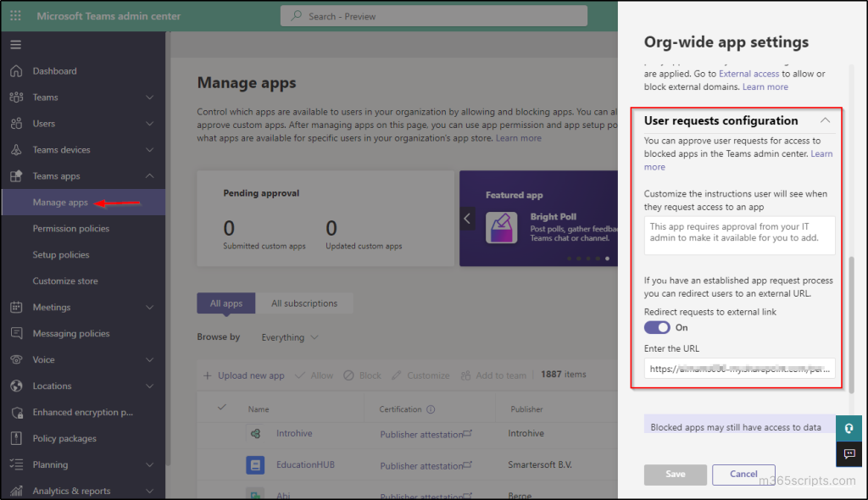This screenshot has width=868, height=500.
Task: Expand the Meetings navigation group
Action: pos(150,307)
